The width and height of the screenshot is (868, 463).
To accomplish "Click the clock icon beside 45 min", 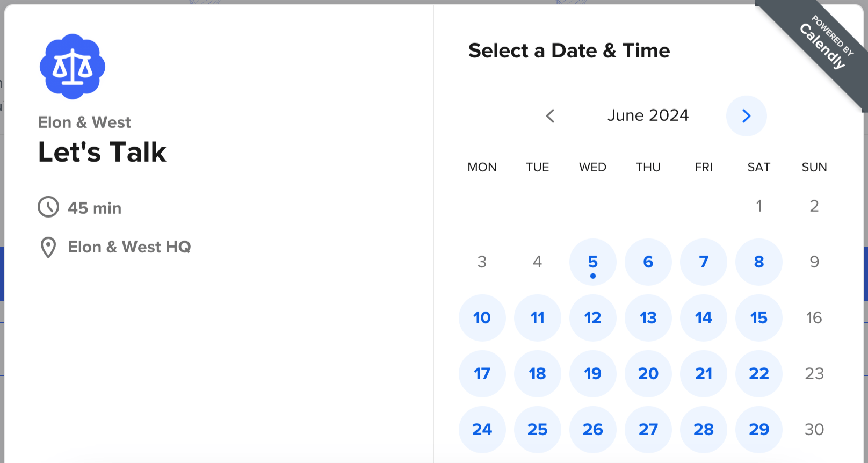I will (48, 207).
